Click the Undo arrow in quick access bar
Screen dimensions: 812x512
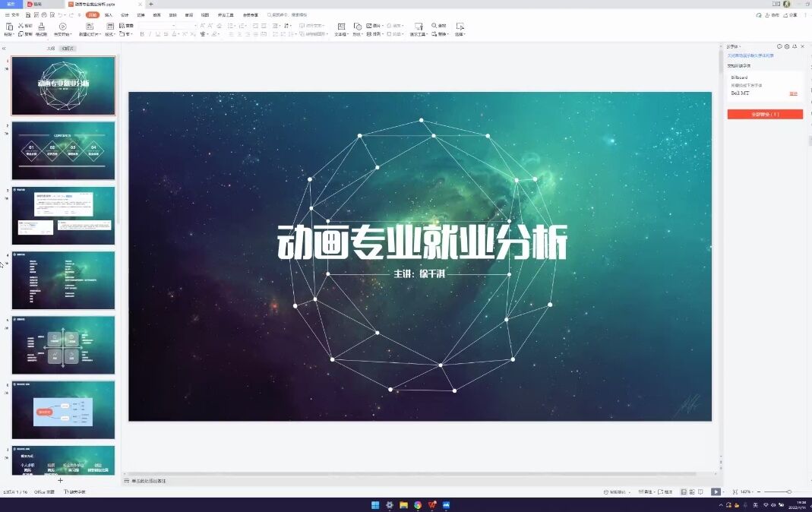[x=61, y=14]
